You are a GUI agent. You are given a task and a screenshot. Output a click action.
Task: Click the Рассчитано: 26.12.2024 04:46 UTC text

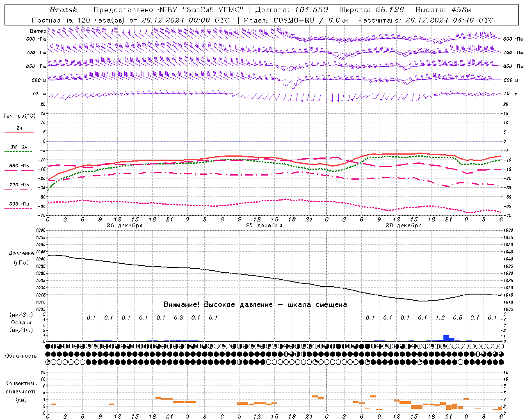(x=426, y=20)
